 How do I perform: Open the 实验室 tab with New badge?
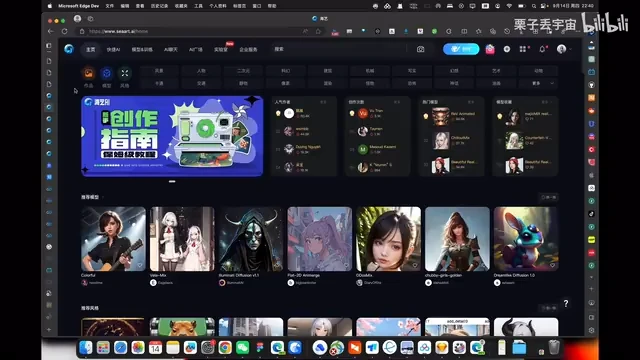tap(221, 49)
